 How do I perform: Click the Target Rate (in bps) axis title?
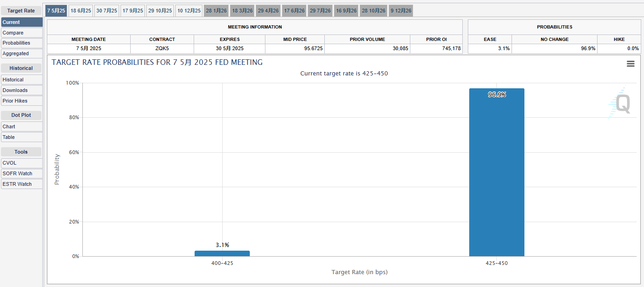[x=360, y=272]
